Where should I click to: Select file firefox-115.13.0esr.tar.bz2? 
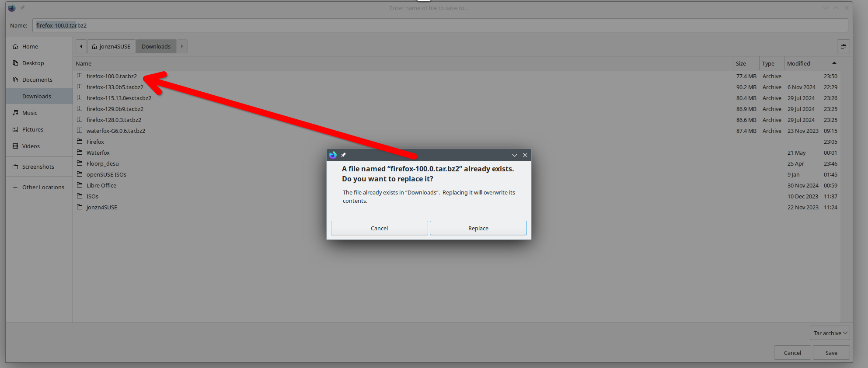coord(457,98)
